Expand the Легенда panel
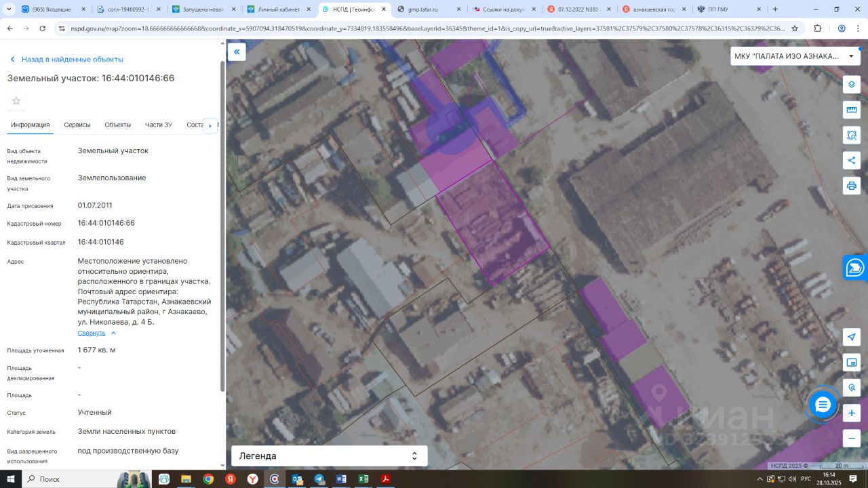The height and width of the screenshot is (488, 868). pos(329,456)
